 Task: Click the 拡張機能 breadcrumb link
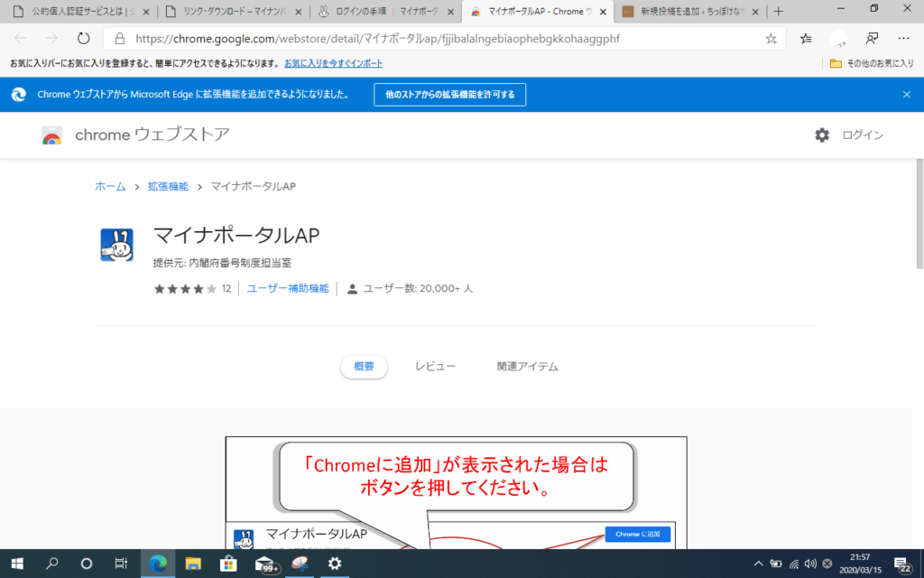[168, 186]
